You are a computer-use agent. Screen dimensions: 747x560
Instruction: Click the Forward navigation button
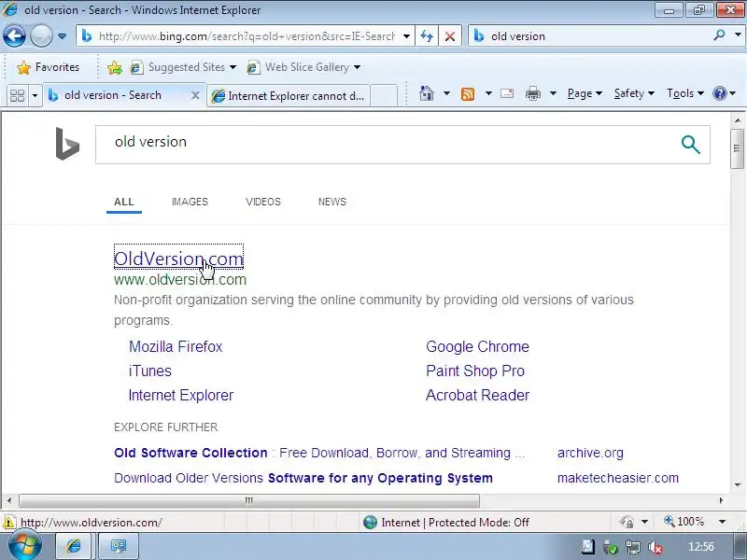[41, 35]
